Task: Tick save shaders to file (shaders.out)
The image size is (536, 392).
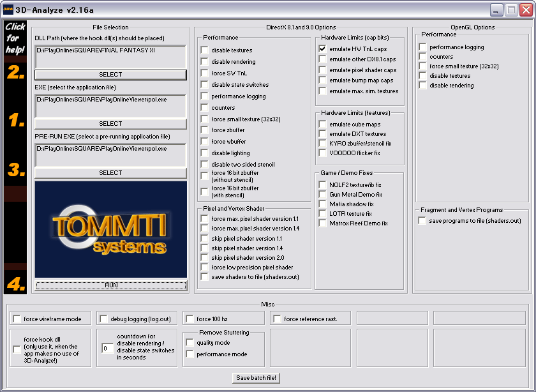Action: 204,277
